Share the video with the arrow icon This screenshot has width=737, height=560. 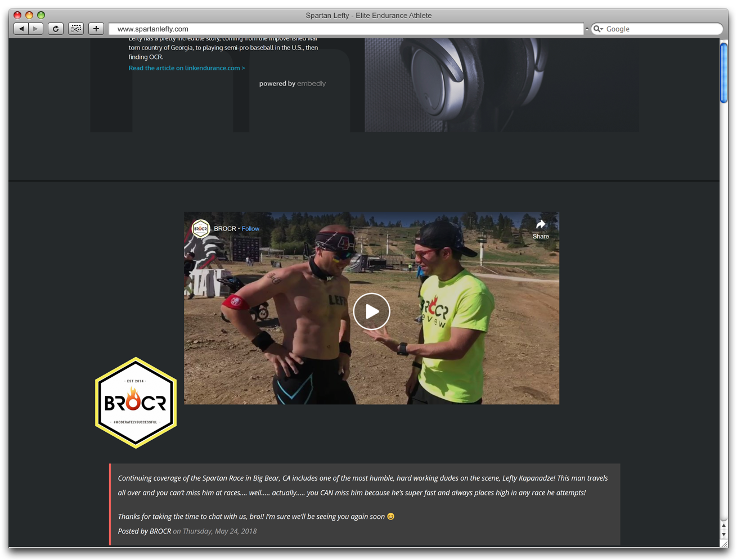tap(541, 229)
